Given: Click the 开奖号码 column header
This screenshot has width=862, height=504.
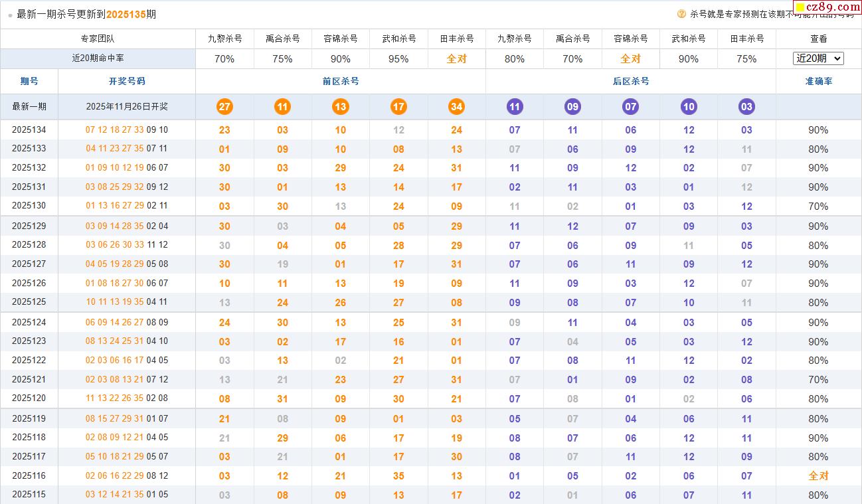Looking at the screenshot, I should 127,81.
